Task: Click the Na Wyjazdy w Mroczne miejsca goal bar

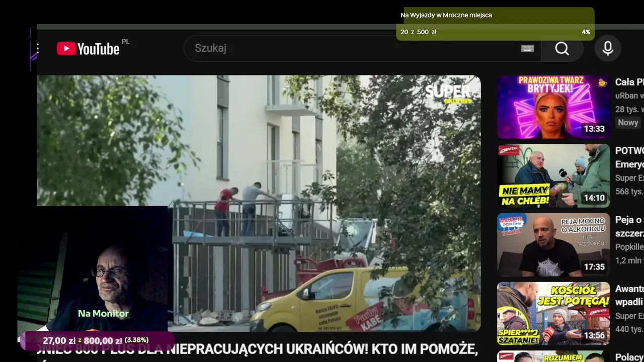Action: click(495, 24)
